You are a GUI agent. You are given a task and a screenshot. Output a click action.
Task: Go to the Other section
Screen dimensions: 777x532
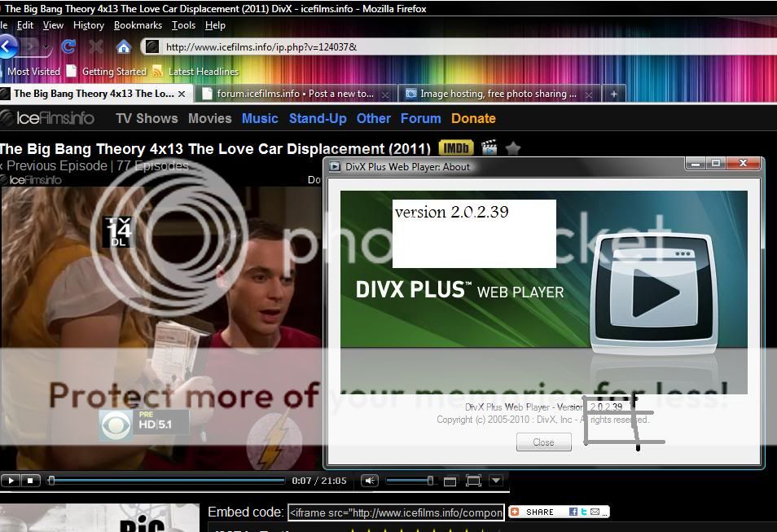(x=374, y=118)
